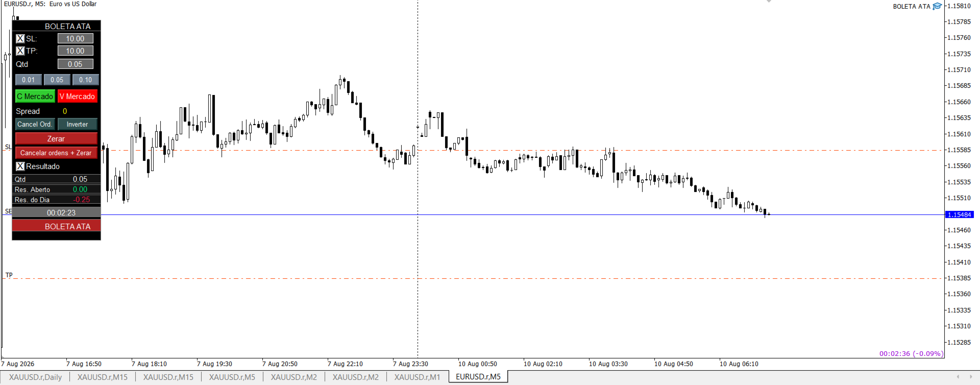The image size is (980, 385).
Task: Switch to the XAUUSD.r,Daily chart tab
Action: (35, 377)
